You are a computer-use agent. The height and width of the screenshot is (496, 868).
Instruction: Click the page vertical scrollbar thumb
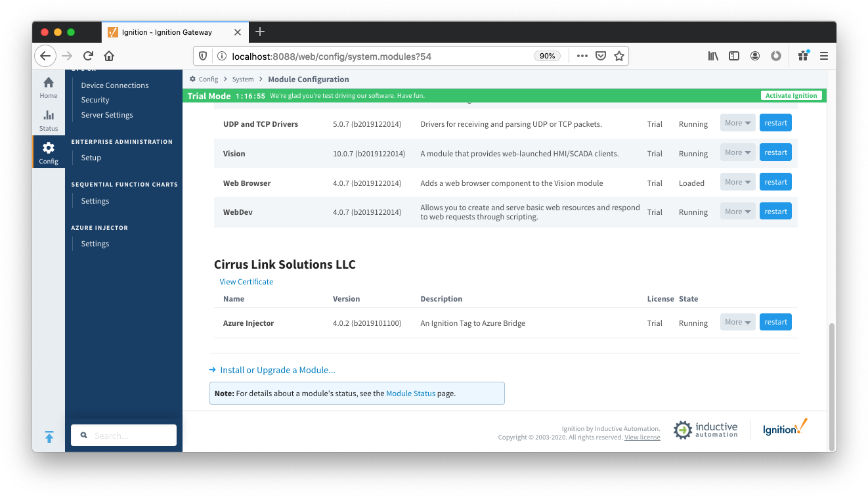(831, 386)
